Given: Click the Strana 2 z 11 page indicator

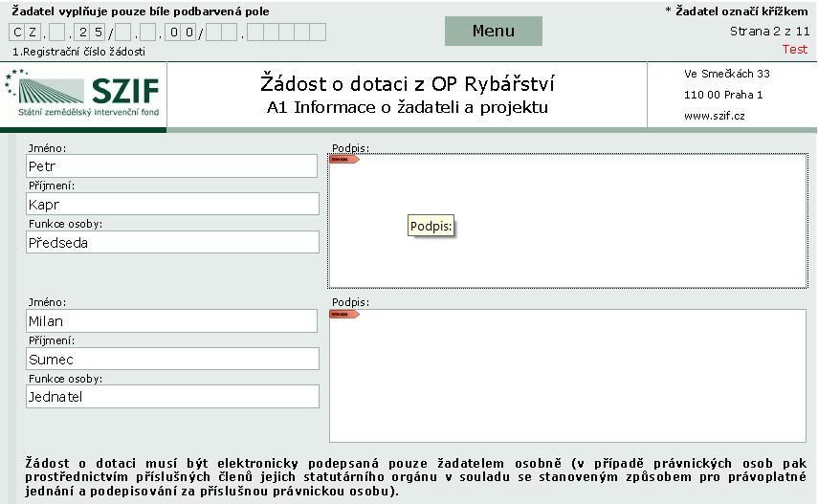Looking at the screenshot, I should (x=769, y=32).
